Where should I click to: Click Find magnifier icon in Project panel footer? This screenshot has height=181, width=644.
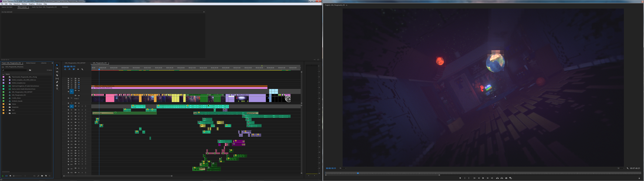[39, 176]
